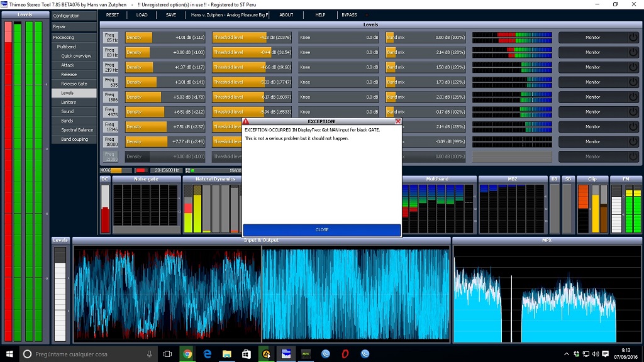Adjust the Density slider on the 65 Hz row
The width and height of the screenshot is (644, 362).
click(165, 37)
